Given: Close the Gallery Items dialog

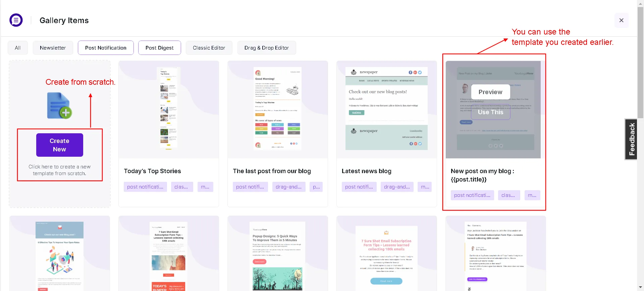Looking at the screenshot, I should [x=621, y=20].
